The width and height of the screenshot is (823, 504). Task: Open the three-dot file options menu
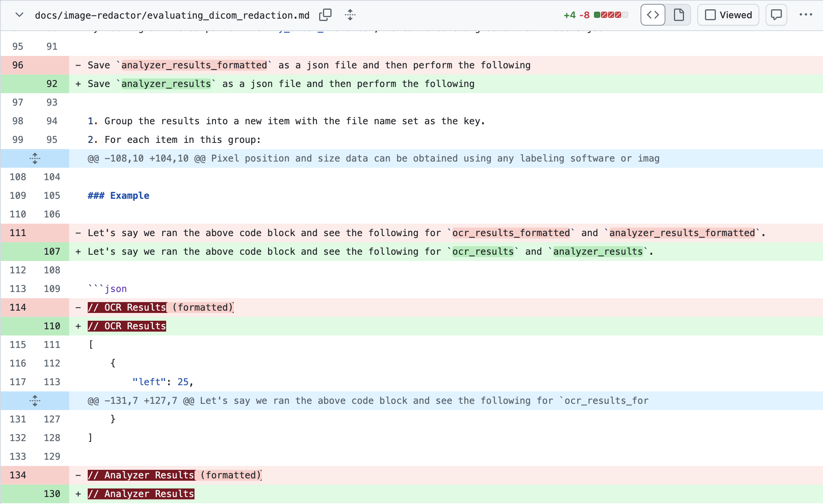806,15
